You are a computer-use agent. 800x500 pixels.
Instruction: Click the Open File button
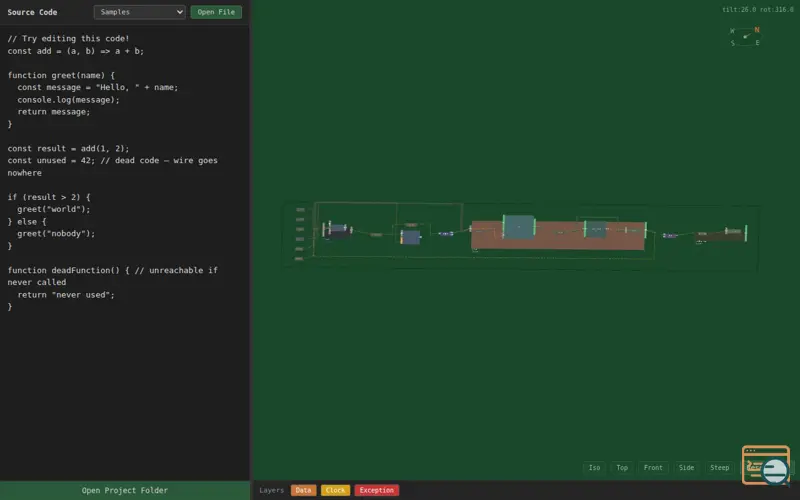point(216,12)
